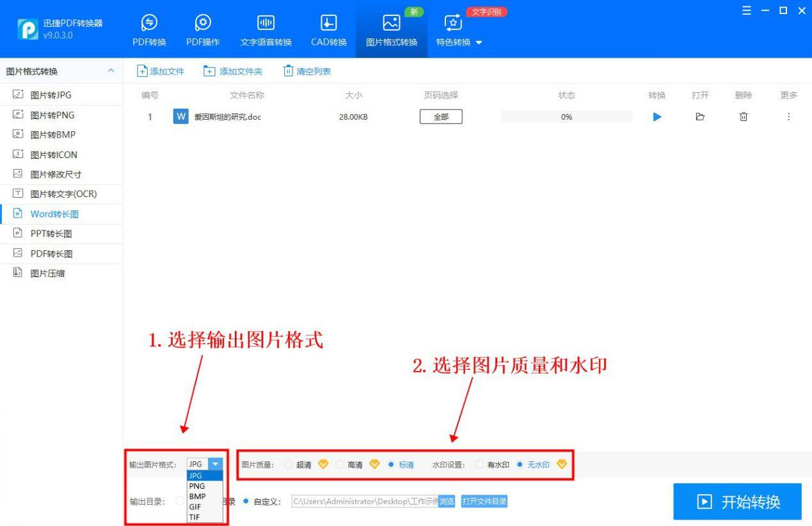Click the 添加文件 button
The width and height of the screenshot is (812, 526).
point(161,71)
